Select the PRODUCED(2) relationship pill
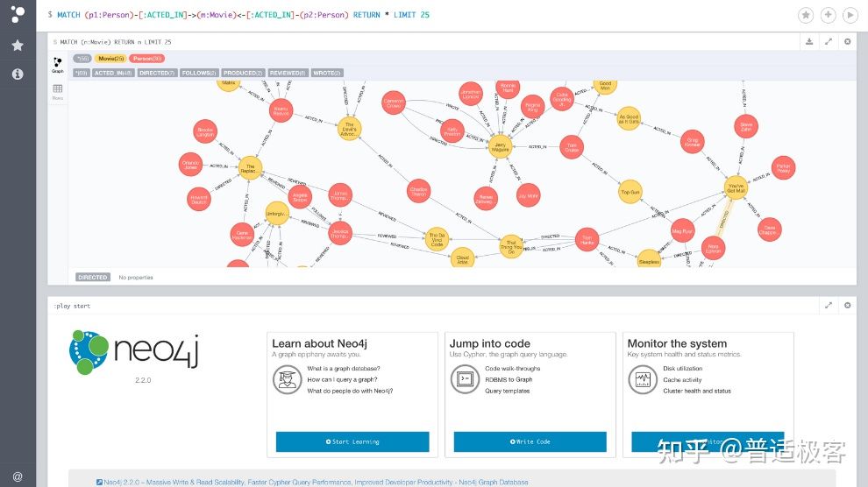This screenshot has width=868, height=487. coord(243,73)
